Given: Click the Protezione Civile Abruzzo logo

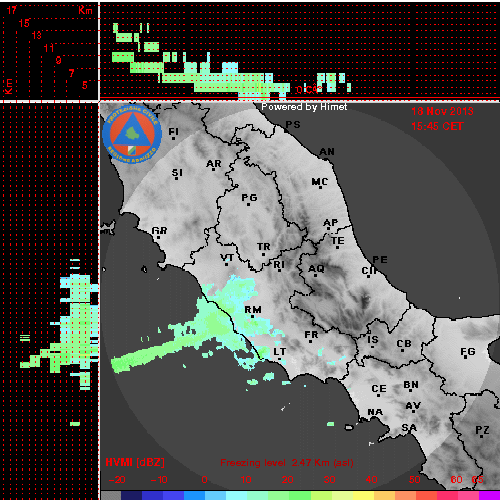Looking at the screenshot, I should coord(132,135).
